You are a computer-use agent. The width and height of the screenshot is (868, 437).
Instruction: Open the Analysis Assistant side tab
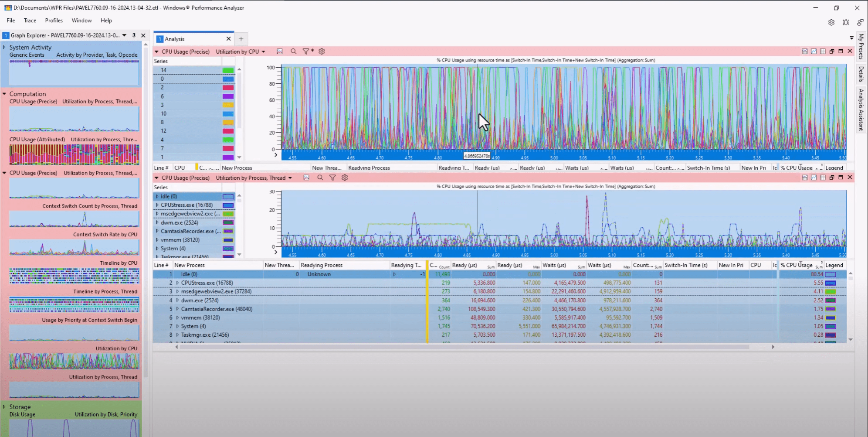pyautogui.click(x=861, y=110)
